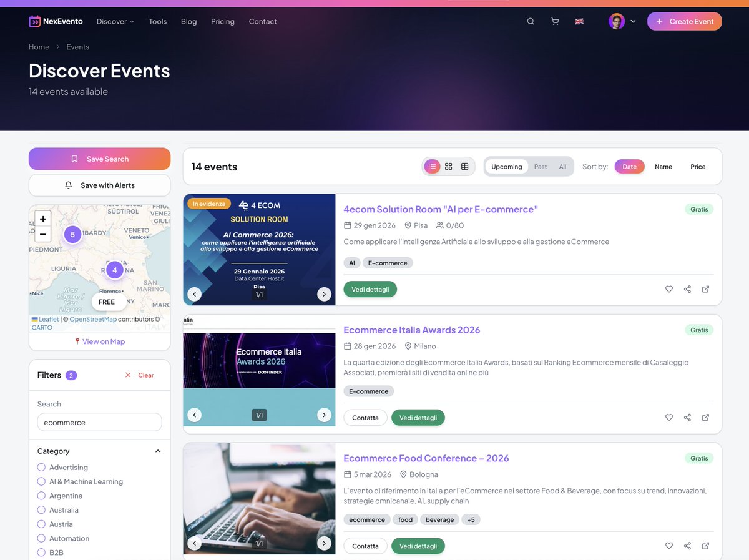Click Contatta for Ecommerce Italia Awards

(x=365, y=418)
